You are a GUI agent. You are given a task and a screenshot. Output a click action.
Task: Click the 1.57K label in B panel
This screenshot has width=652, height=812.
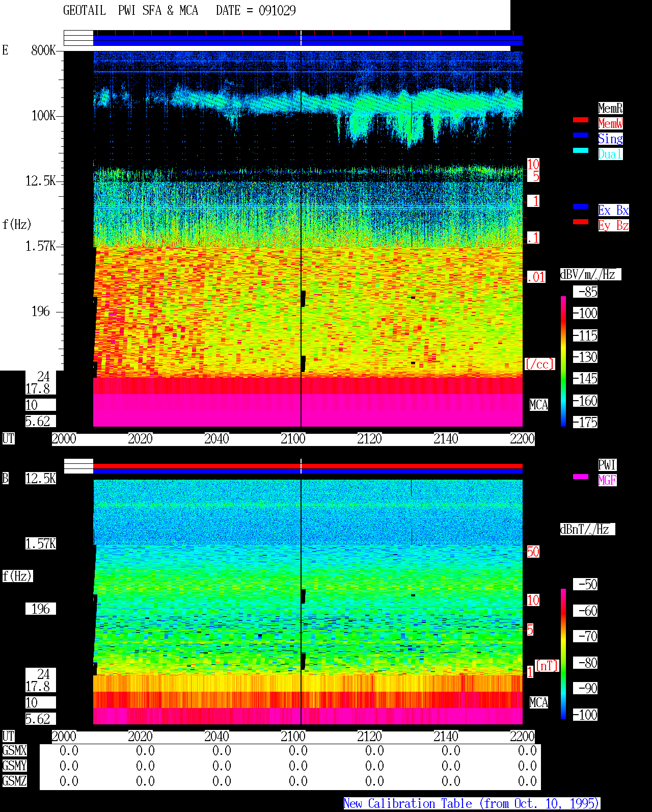(41, 543)
